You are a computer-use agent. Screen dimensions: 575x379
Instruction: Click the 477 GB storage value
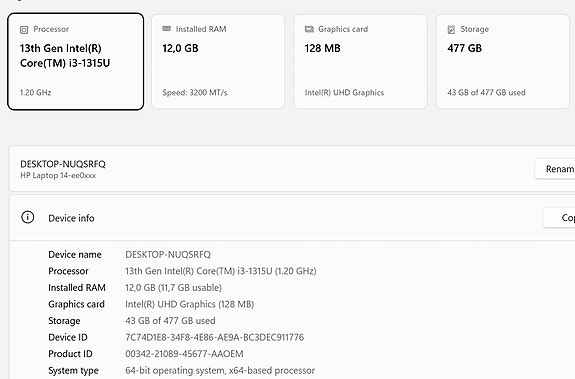[465, 48]
